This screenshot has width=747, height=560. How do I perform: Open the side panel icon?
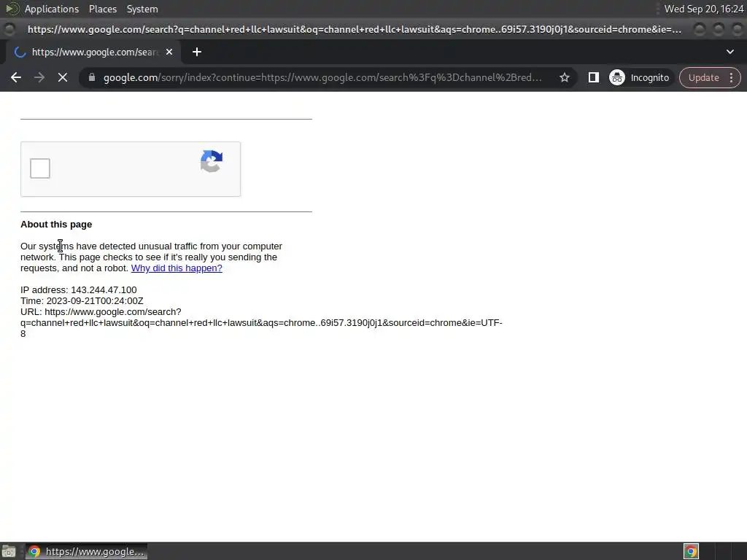(x=594, y=77)
